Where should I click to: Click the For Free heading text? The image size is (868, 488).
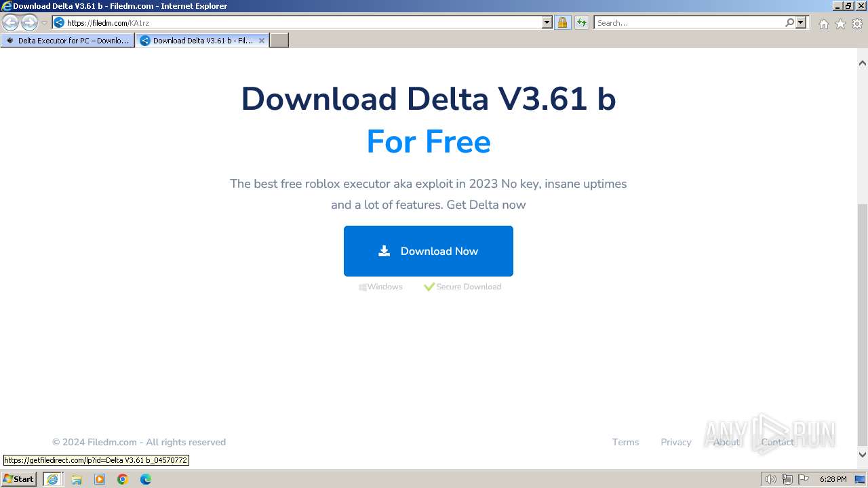tap(429, 142)
